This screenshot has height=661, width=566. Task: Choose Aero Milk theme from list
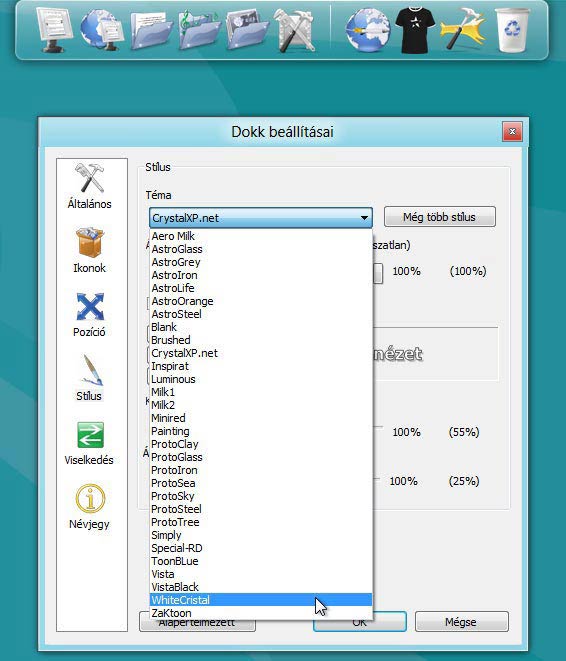[261, 236]
